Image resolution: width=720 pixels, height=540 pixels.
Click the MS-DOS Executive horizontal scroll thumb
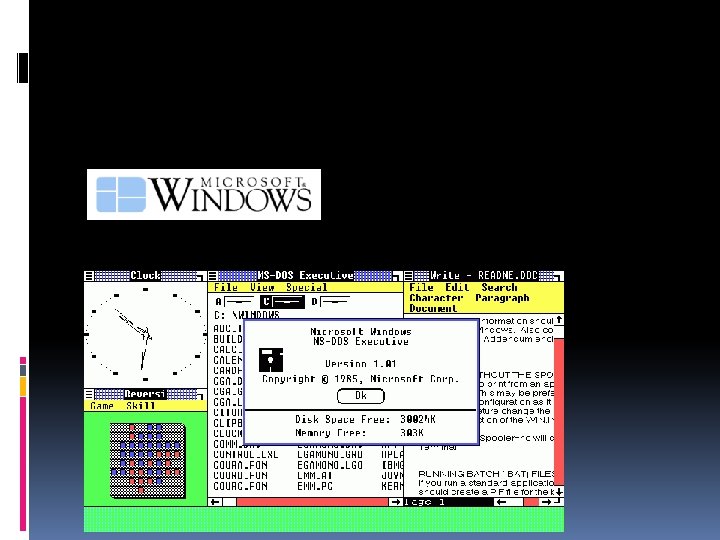tap(229, 502)
